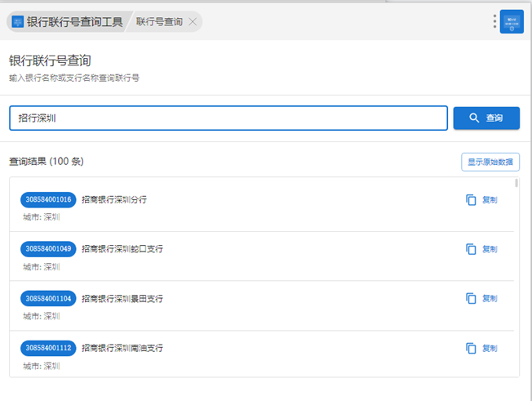
Task: Click the 308584001049 code badge
Action: 48,249
